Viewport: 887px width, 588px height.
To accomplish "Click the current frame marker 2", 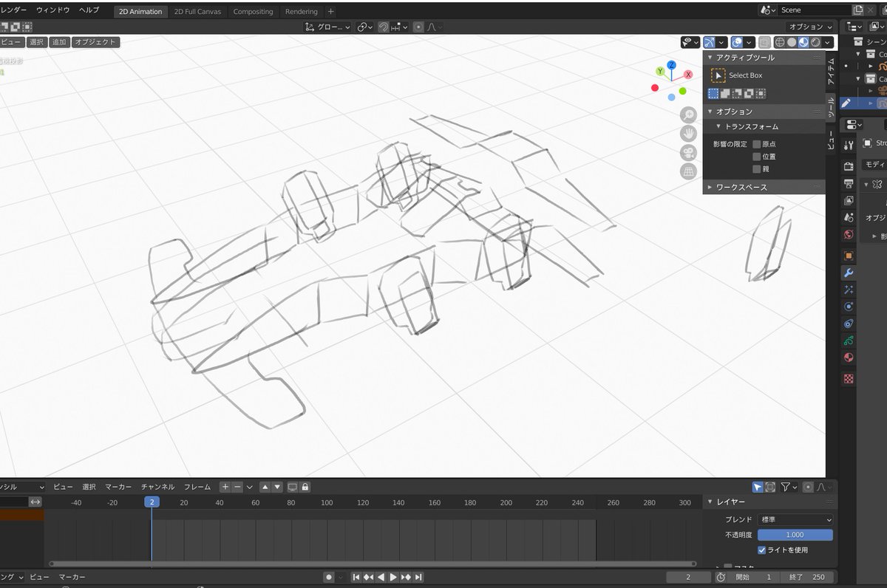I will (x=152, y=502).
